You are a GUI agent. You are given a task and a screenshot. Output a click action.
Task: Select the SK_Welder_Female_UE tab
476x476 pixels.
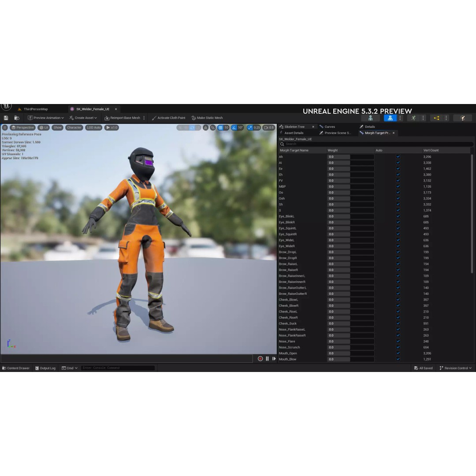93,109
